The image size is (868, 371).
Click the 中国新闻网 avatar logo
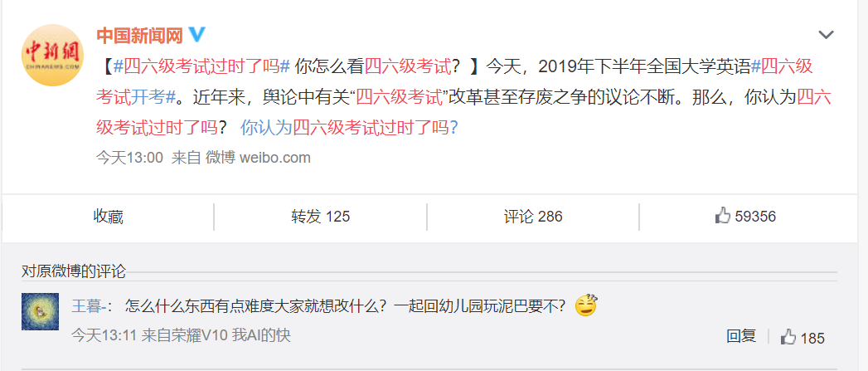click(52, 55)
